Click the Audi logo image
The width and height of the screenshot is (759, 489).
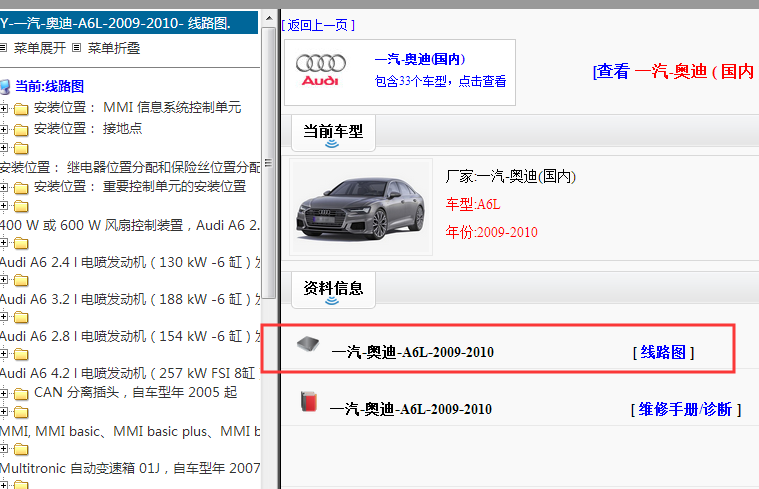click(320, 71)
